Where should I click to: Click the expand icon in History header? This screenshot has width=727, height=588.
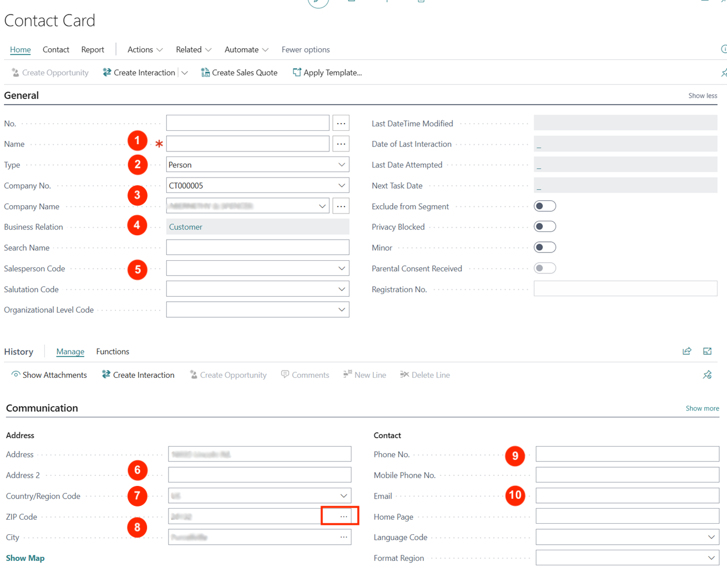[707, 351]
